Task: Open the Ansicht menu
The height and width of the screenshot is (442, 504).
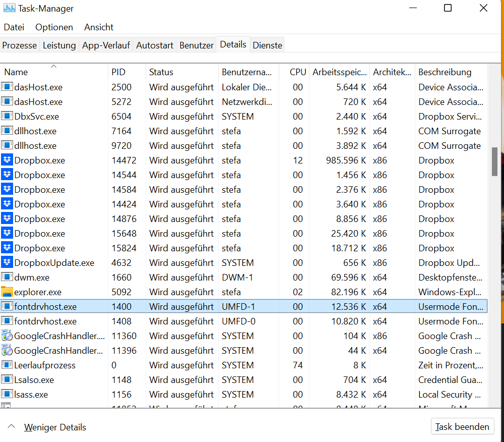Action: [99, 27]
